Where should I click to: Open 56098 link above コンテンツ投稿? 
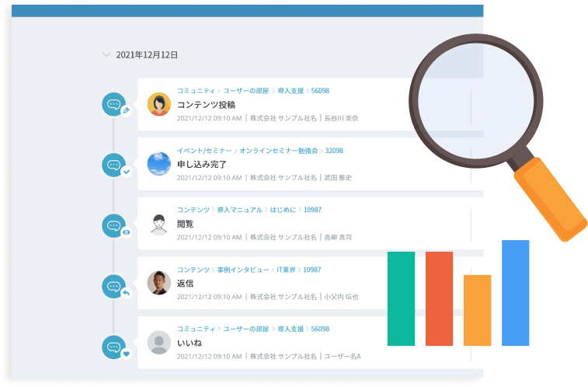(x=320, y=91)
